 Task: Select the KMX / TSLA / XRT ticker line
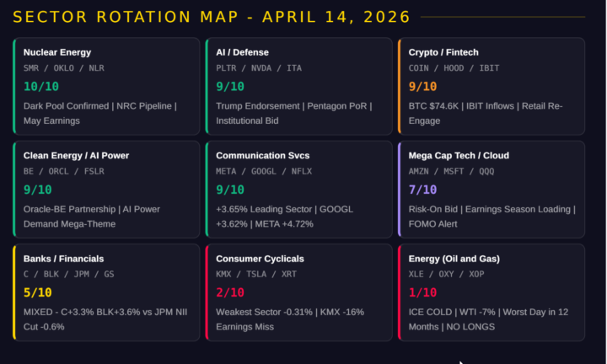pos(256,274)
